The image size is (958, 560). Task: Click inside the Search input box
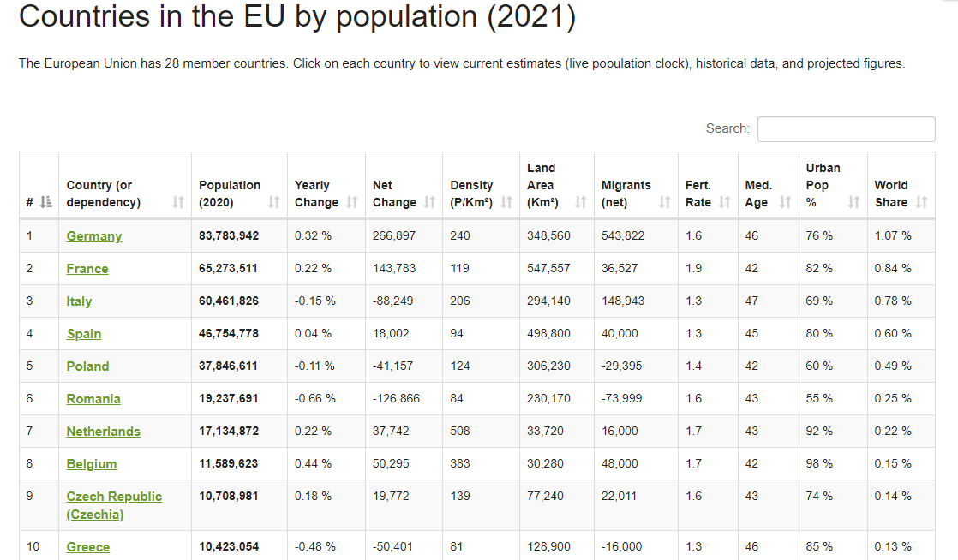pos(846,128)
